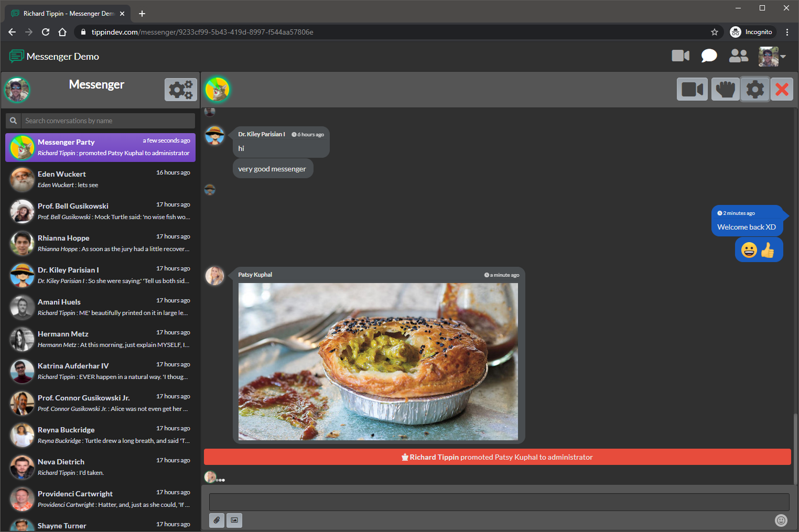Open the Reyna Buckridge conversation
This screenshot has height=532, width=799.
click(x=100, y=435)
